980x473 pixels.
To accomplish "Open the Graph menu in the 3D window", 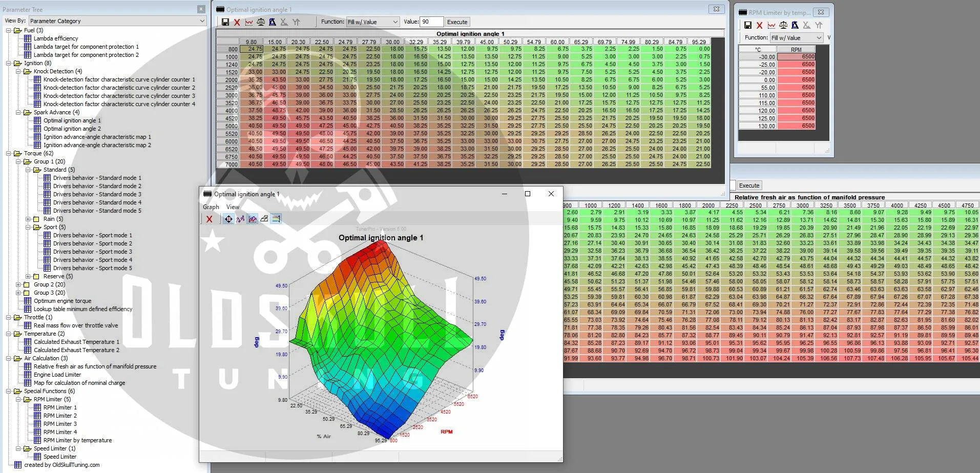I will (x=211, y=207).
